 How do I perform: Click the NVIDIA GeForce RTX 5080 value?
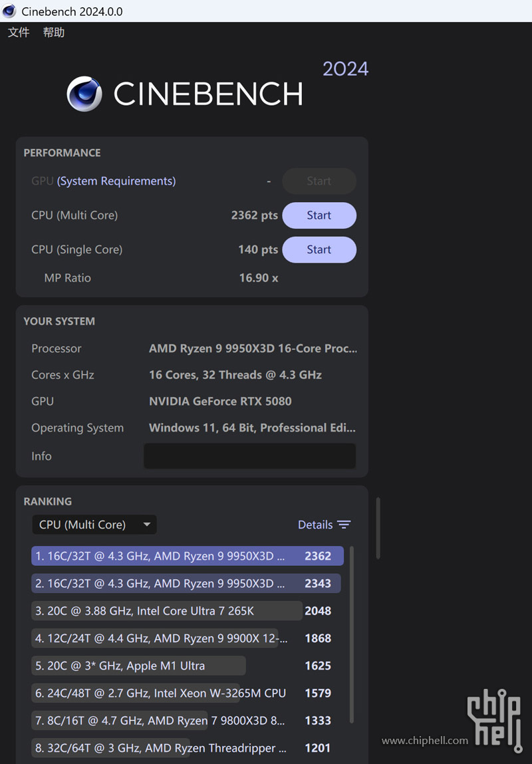pos(220,402)
